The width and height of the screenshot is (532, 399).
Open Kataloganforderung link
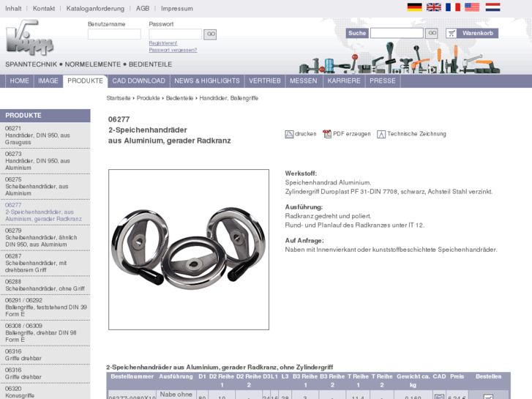(95, 9)
